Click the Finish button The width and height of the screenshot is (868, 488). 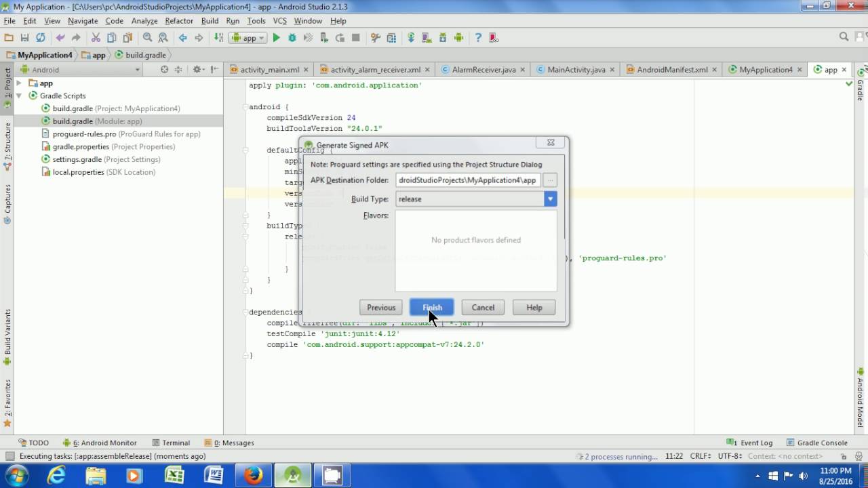pos(432,308)
